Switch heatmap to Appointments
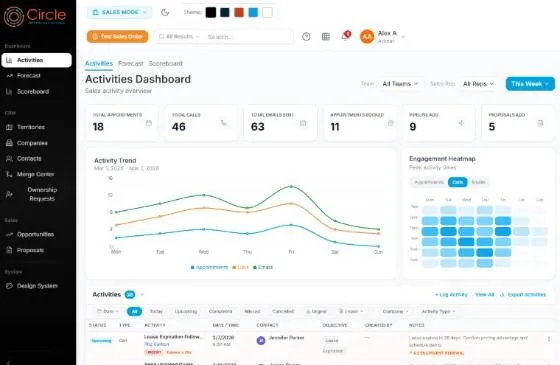 tap(429, 182)
